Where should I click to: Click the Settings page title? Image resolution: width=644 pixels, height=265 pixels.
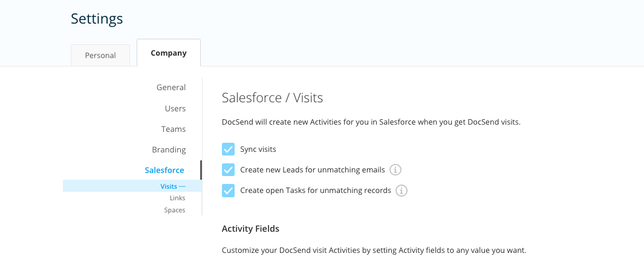tap(97, 19)
